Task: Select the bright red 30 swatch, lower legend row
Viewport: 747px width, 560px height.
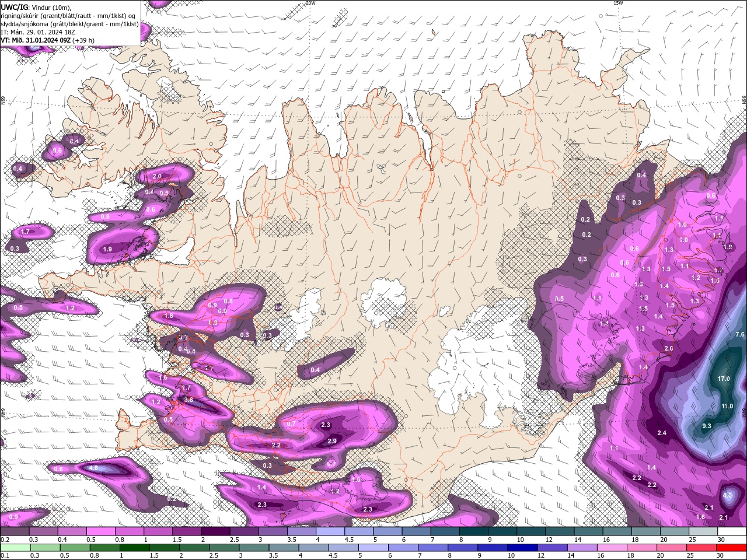Action: (732, 548)
